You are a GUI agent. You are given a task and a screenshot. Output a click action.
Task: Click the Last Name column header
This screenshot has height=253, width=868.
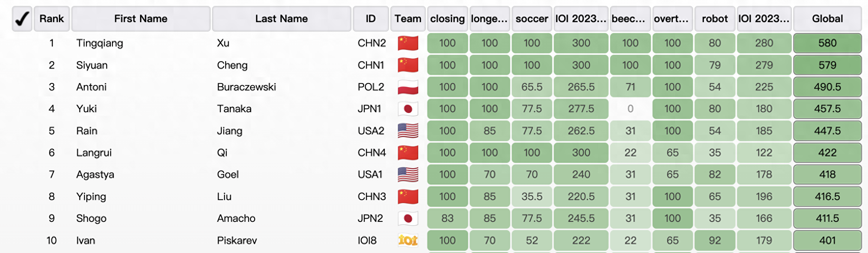[282, 19]
